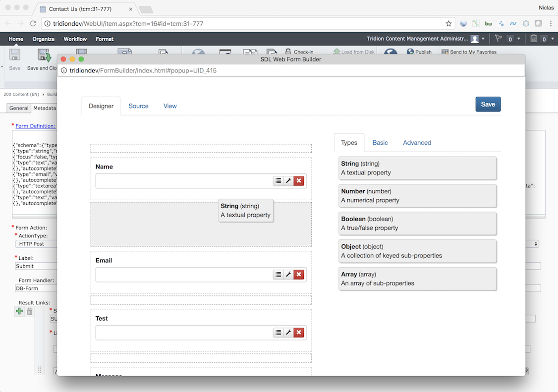Select the Object type card
Viewport: 558px width, 392px height.
point(417,251)
